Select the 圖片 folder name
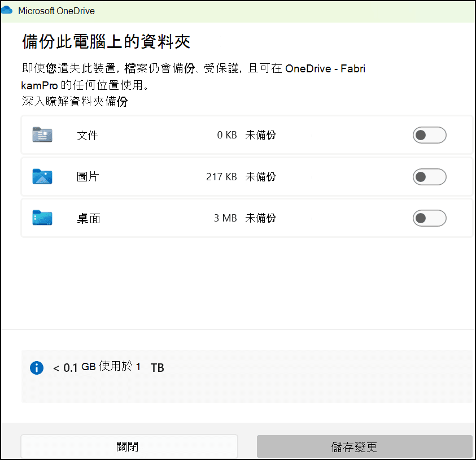This screenshot has height=460, width=476. click(88, 176)
